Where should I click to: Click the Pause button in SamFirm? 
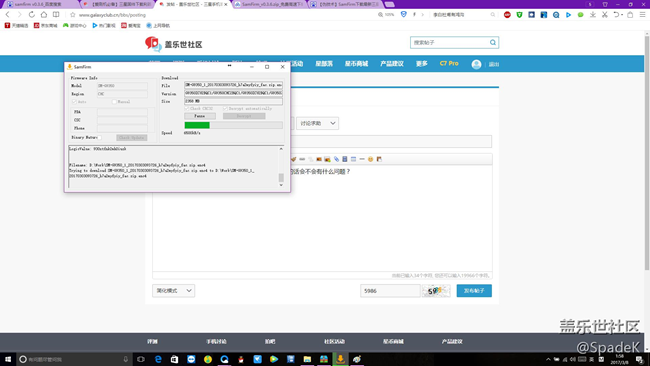(199, 116)
